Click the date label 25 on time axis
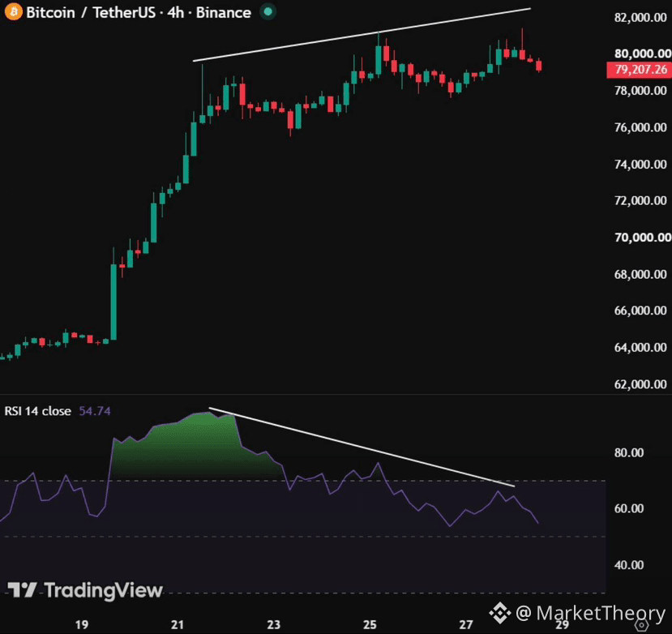672x634 pixels. pos(370,624)
